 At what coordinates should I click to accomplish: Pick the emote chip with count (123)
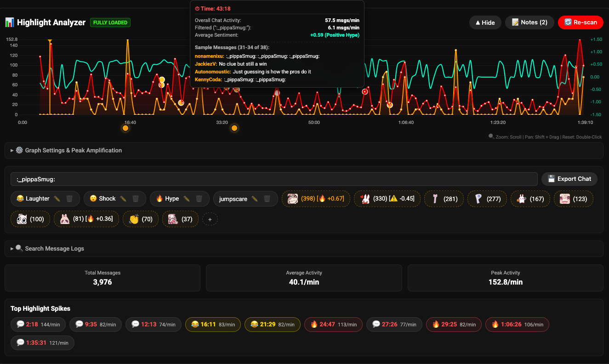tap(574, 199)
